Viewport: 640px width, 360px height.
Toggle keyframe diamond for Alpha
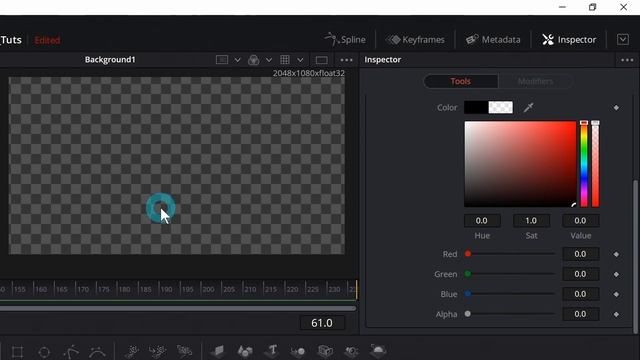pos(616,314)
